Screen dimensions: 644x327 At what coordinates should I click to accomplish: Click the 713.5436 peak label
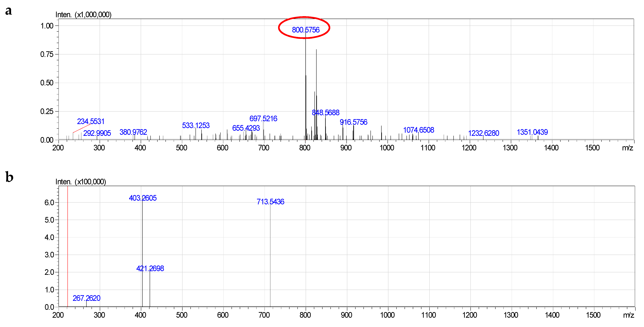click(271, 202)
